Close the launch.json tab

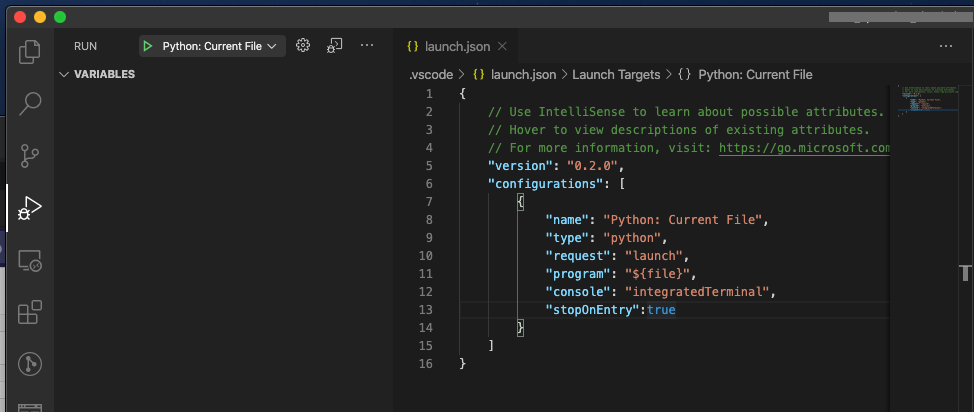(503, 46)
